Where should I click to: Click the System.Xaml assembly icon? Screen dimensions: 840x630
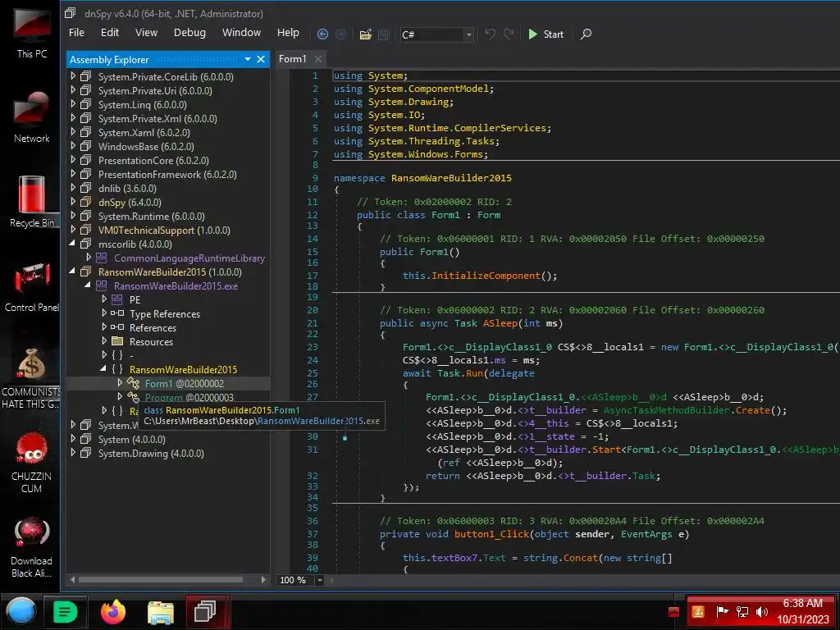(x=85, y=132)
